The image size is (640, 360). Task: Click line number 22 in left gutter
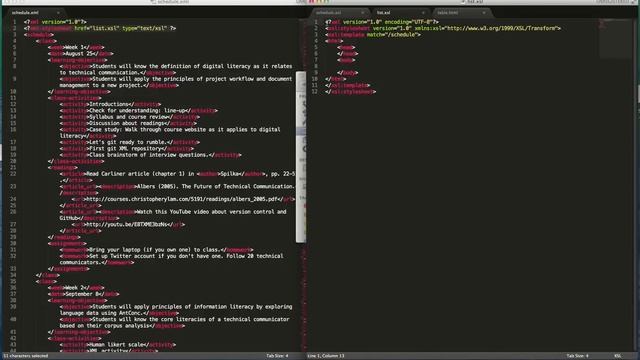pos(13,174)
